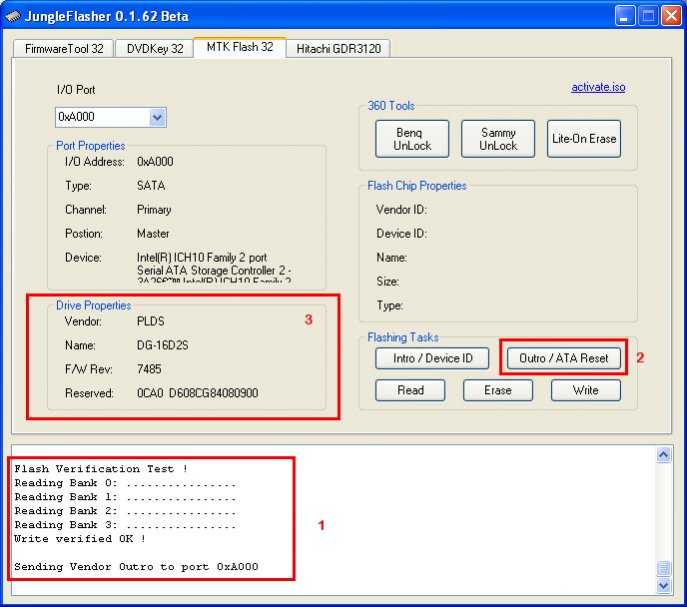Open the activate.iso link
Image resolution: width=687 pixels, height=607 pixels.
tap(598, 87)
